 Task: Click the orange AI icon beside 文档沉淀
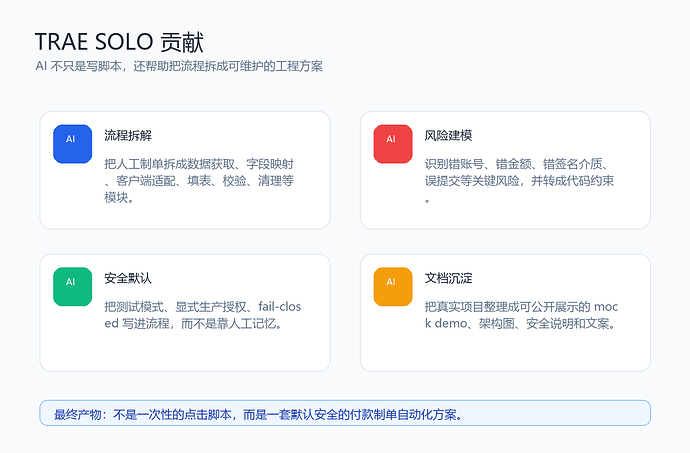coord(393,287)
